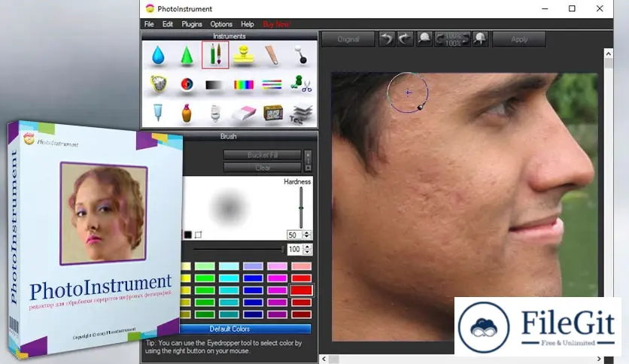
Task: Click the Hardness value field showing 50
Action: [295, 235]
